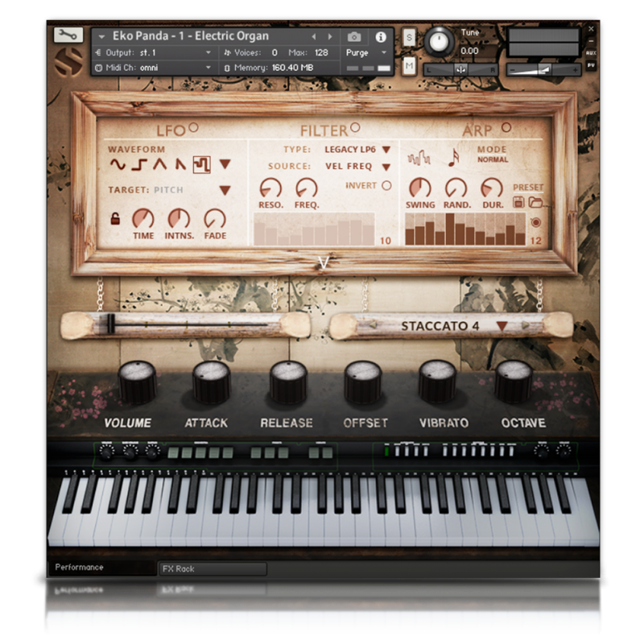Solo the instrument with S button
This screenshot has width=644, height=644.
coord(409,37)
